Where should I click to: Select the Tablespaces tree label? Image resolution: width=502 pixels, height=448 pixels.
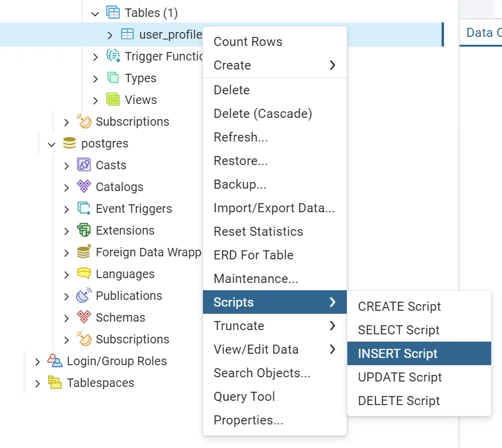(x=100, y=383)
